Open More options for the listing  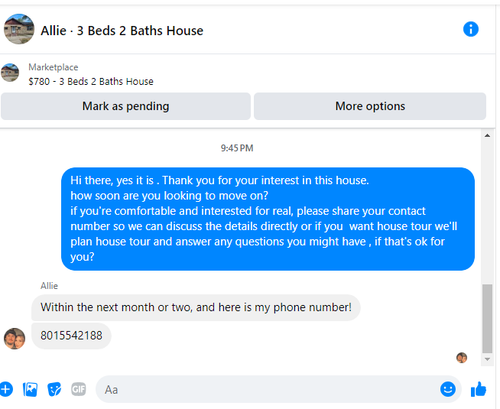click(370, 106)
